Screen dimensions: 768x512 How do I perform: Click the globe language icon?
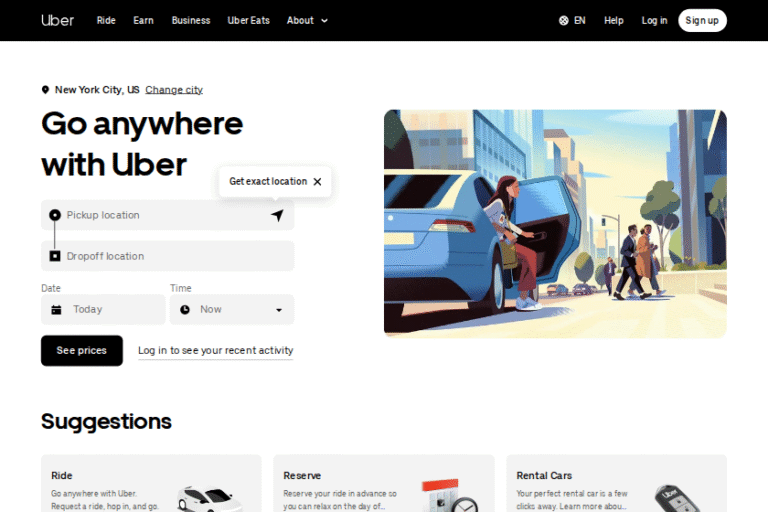[564, 21]
